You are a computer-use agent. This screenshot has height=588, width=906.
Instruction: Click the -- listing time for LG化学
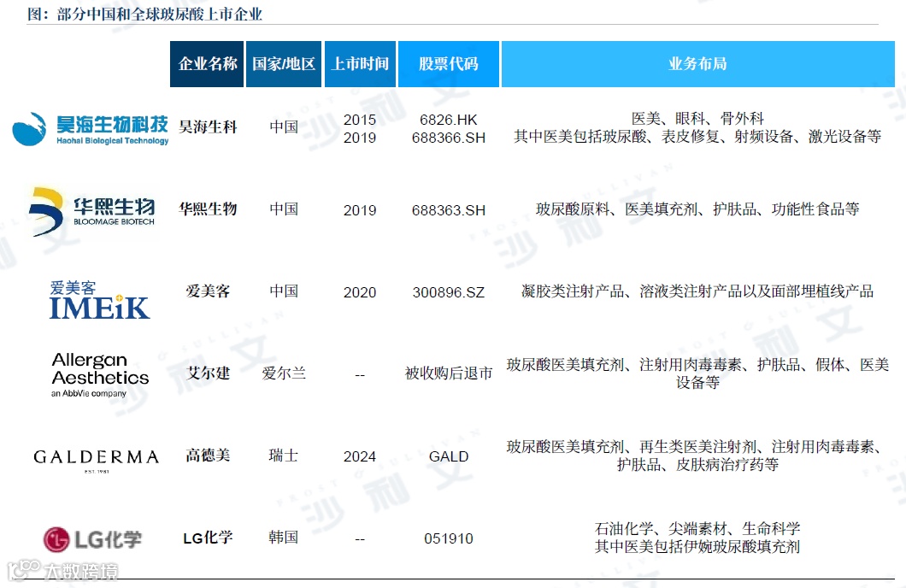click(x=359, y=539)
